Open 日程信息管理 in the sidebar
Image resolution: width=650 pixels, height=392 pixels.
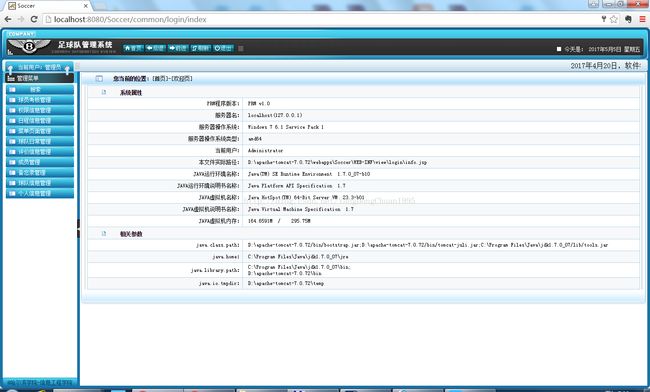click(40, 121)
